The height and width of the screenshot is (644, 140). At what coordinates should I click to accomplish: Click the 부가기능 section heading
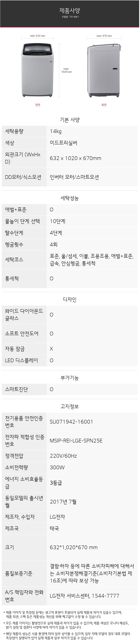point(70,378)
